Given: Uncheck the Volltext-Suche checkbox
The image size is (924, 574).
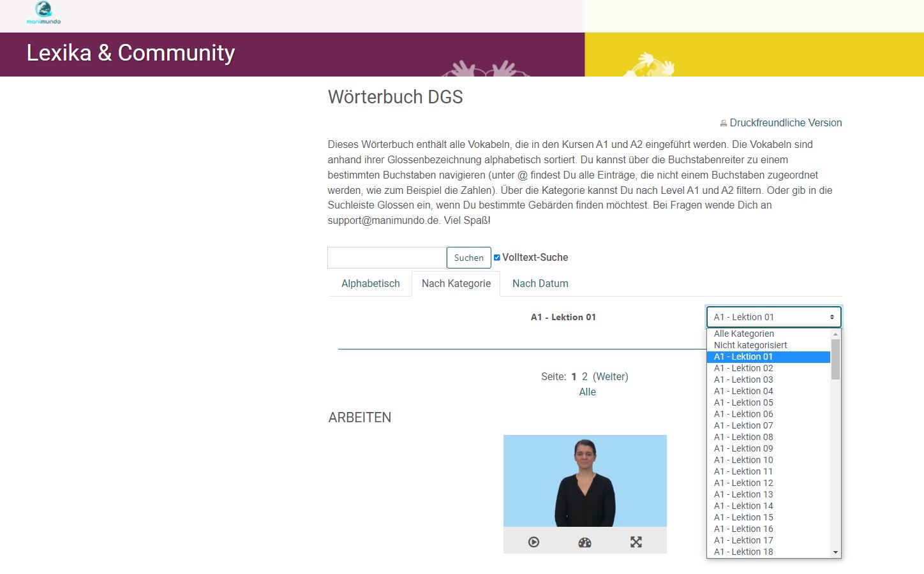Looking at the screenshot, I should [x=497, y=258].
